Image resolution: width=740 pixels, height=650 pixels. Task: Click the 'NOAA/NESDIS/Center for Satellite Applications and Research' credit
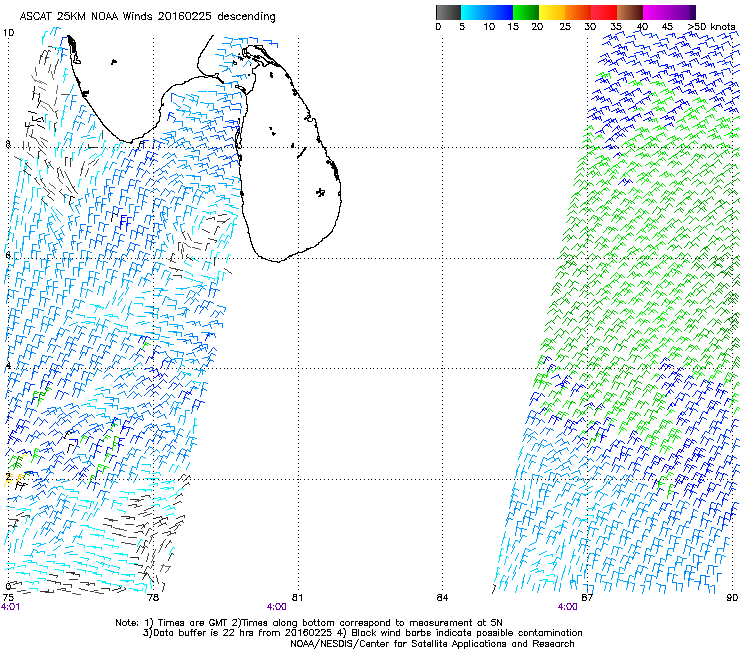pos(432,644)
